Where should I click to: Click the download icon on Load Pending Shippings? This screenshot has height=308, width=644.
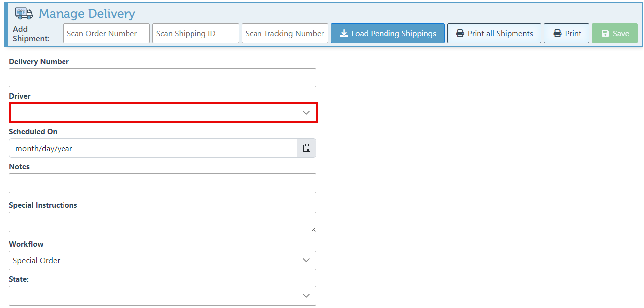point(344,34)
